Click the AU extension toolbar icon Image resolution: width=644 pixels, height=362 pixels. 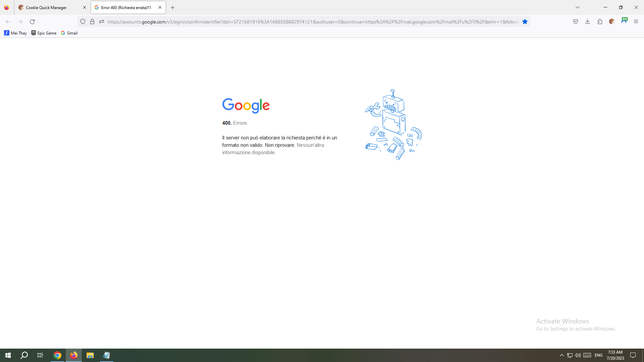click(624, 21)
